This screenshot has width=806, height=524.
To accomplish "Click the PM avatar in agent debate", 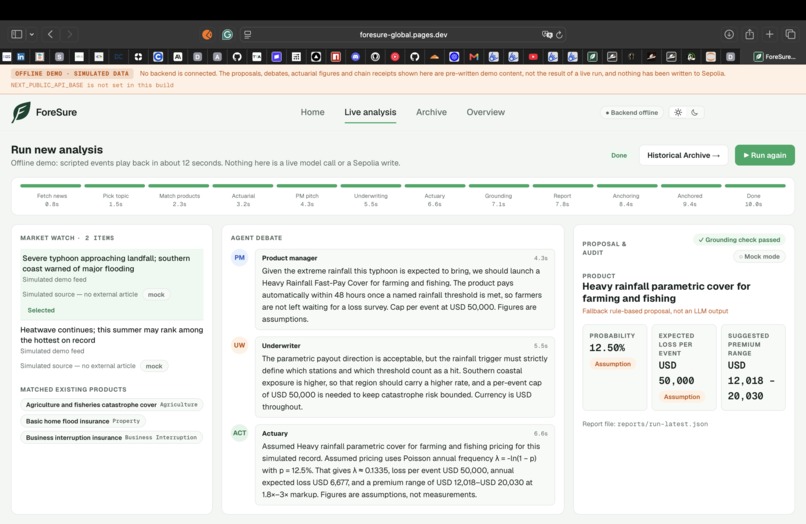I will point(240,258).
